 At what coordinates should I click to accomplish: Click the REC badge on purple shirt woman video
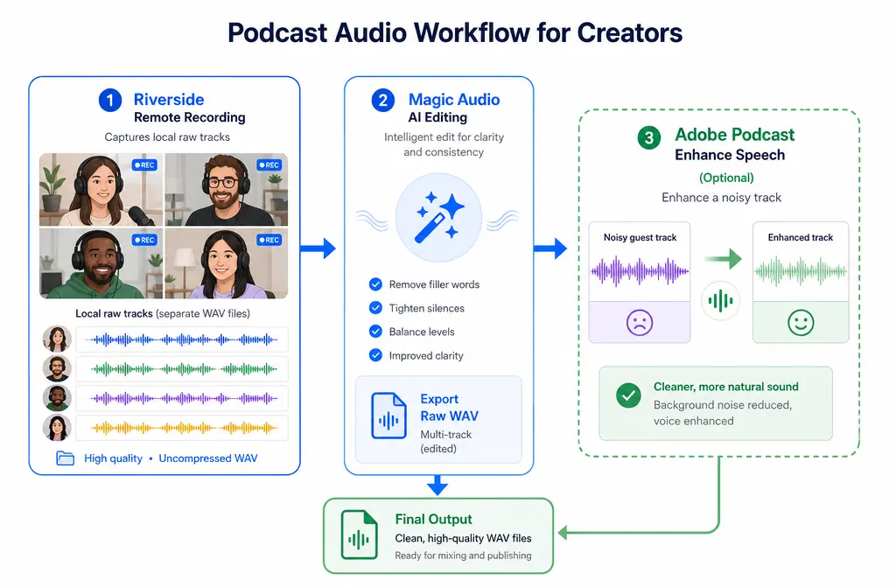(x=269, y=240)
